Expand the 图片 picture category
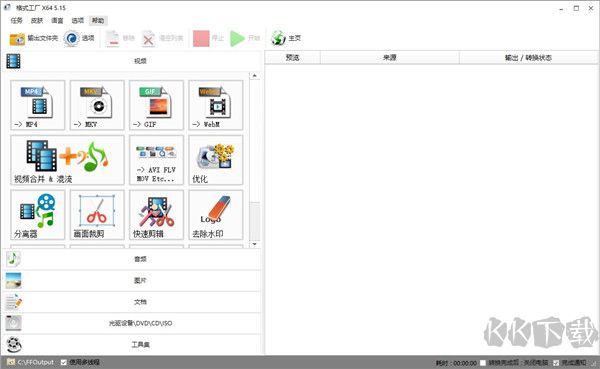This screenshot has height=369, width=600. coord(132,281)
